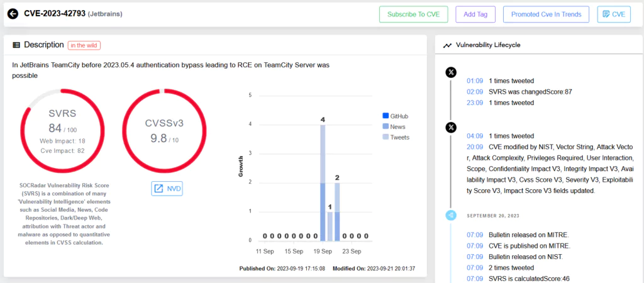
Task: Open the Add Tag button
Action: tap(475, 14)
